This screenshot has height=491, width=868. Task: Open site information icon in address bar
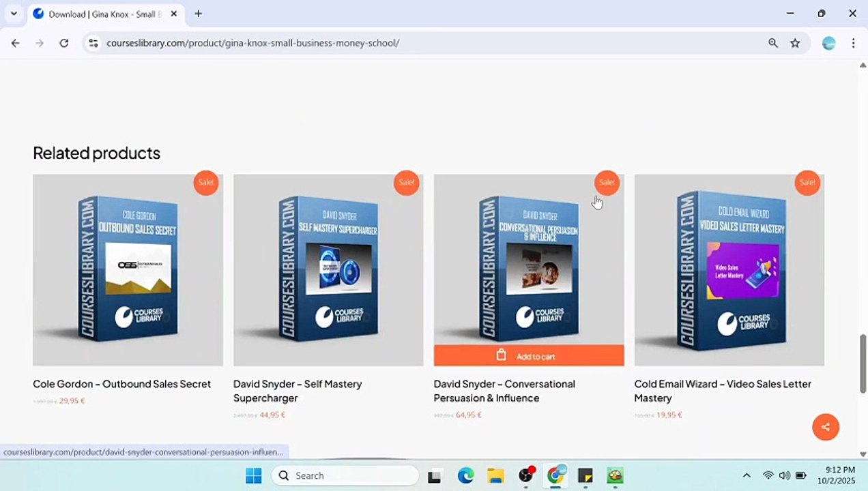coord(93,43)
